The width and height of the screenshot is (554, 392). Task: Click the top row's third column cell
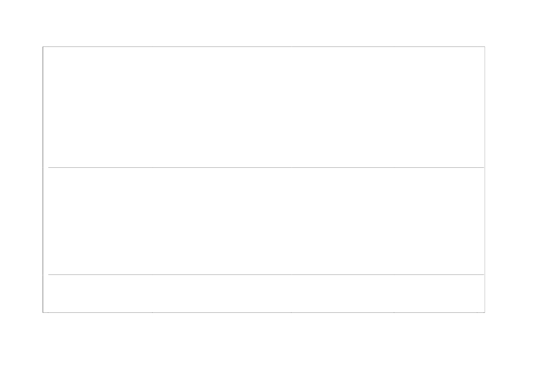[x=342, y=107]
